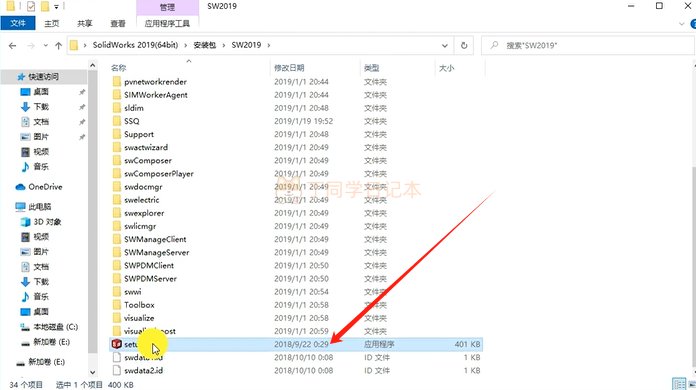This screenshot has width=696, height=390.
Task: Select the SWPDMClient folder
Action: pyautogui.click(x=149, y=265)
